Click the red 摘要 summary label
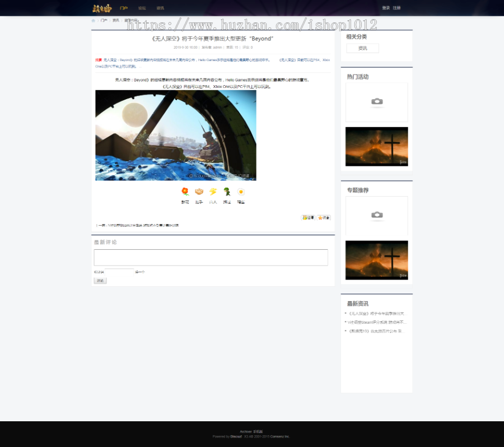Screen dimensions: 504x447 pos(99,60)
